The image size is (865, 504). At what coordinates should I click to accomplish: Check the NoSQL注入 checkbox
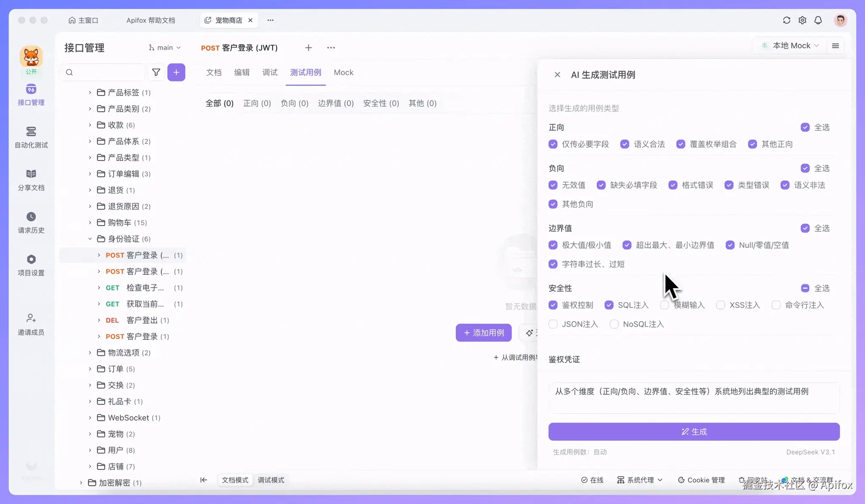[x=614, y=324]
